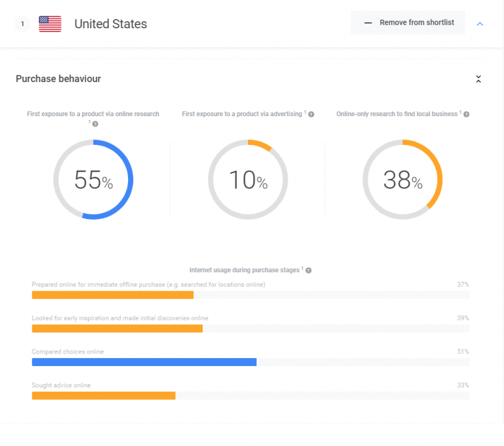Click the United States country title
The image size is (504, 446).
110,24
